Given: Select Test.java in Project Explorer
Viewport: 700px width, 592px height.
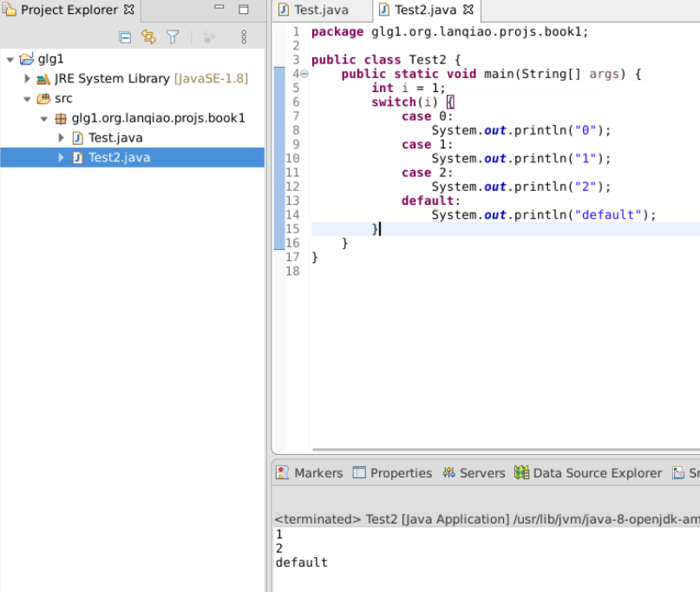Looking at the screenshot, I should (x=115, y=138).
